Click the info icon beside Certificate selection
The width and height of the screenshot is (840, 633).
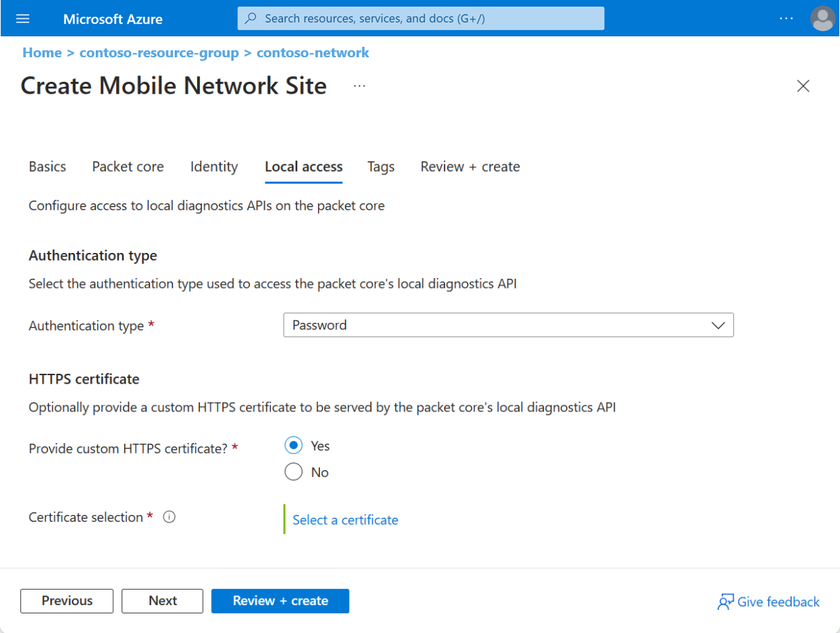pos(168,516)
